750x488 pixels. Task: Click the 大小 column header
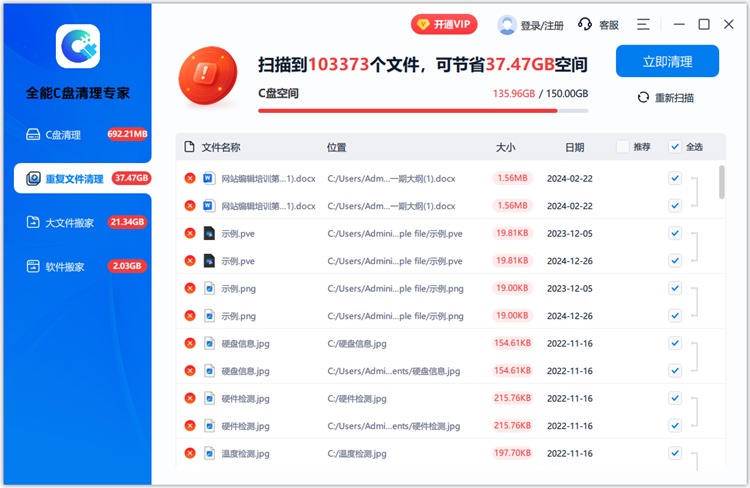(x=506, y=147)
